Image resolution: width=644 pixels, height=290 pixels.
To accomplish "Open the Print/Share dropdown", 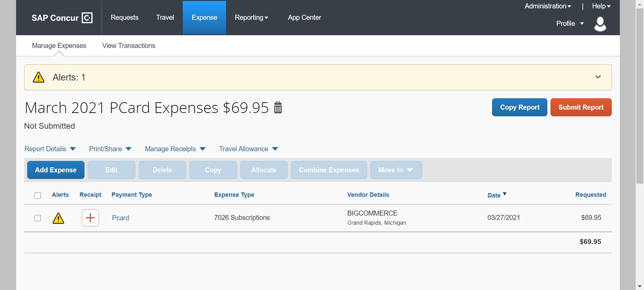I will [110, 149].
